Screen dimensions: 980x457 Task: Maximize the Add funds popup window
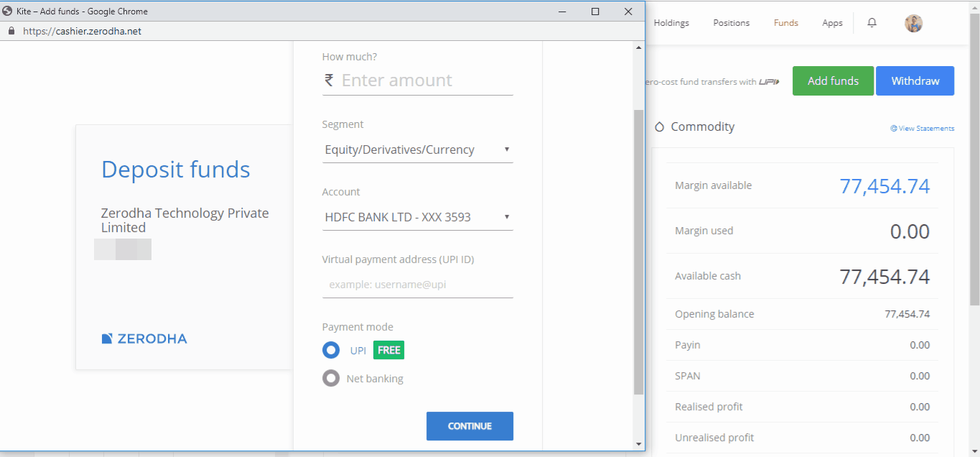coord(595,11)
